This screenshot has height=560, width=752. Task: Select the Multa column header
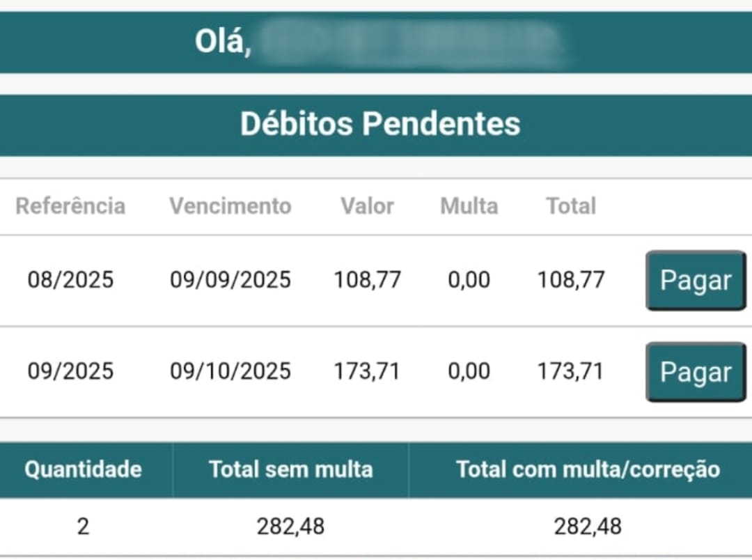[x=469, y=206]
